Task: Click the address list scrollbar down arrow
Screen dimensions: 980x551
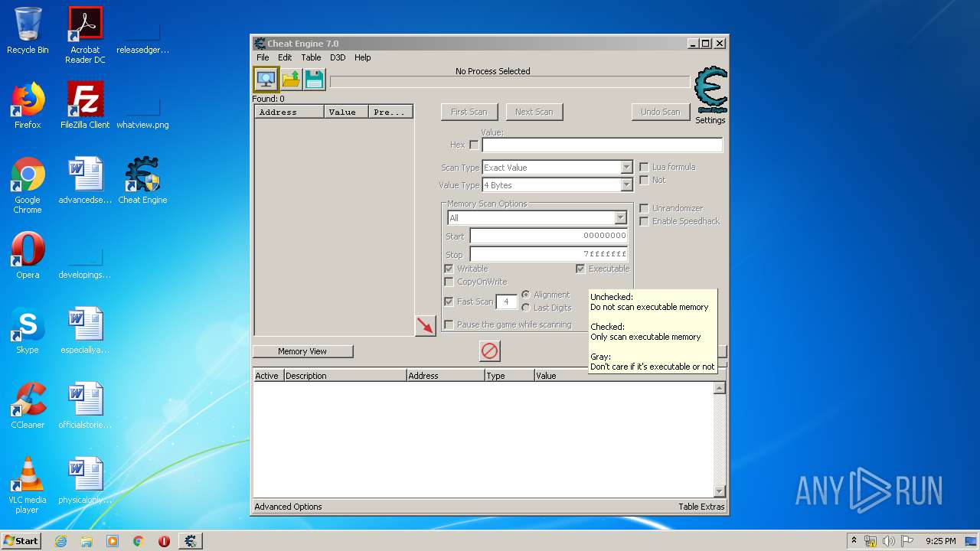Action: click(x=719, y=491)
